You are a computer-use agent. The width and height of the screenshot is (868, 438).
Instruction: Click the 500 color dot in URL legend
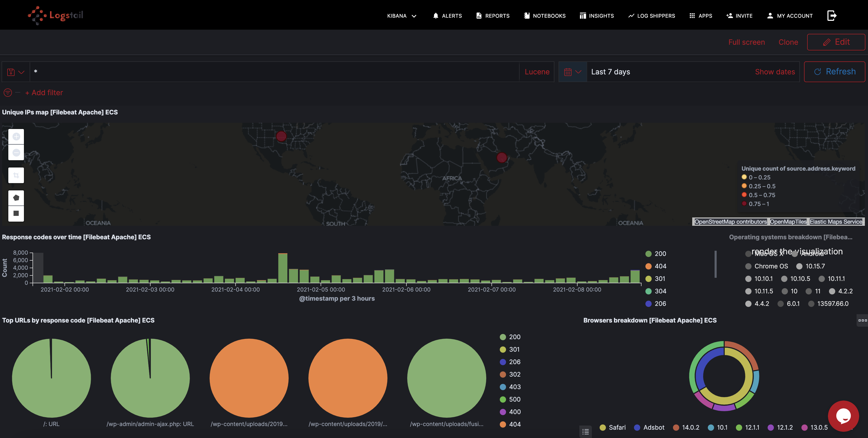coord(503,400)
